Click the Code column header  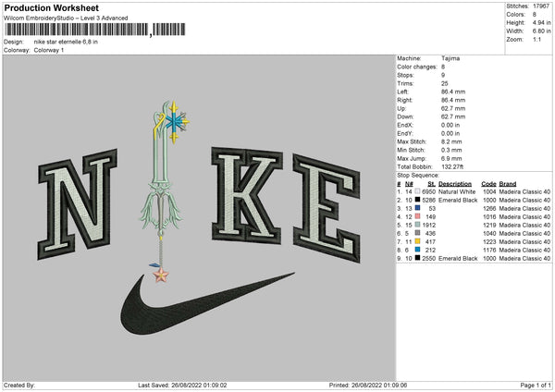(x=488, y=184)
